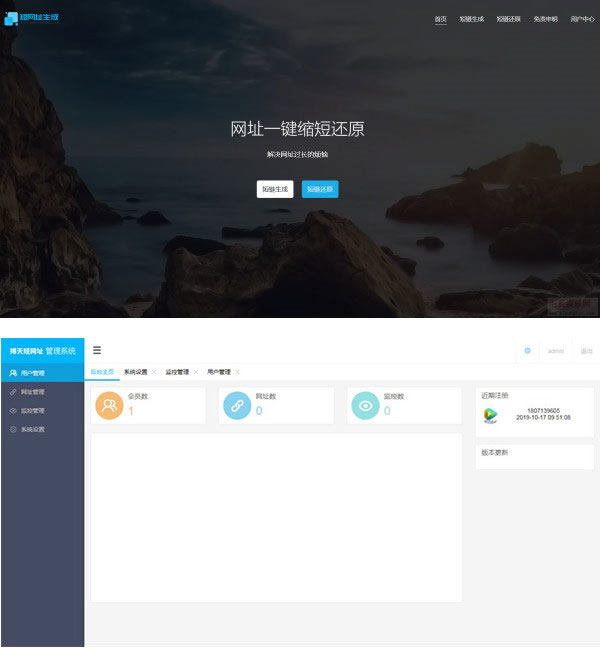Close the 监控管理 tab
This screenshot has width=600, height=660.
click(x=195, y=372)
